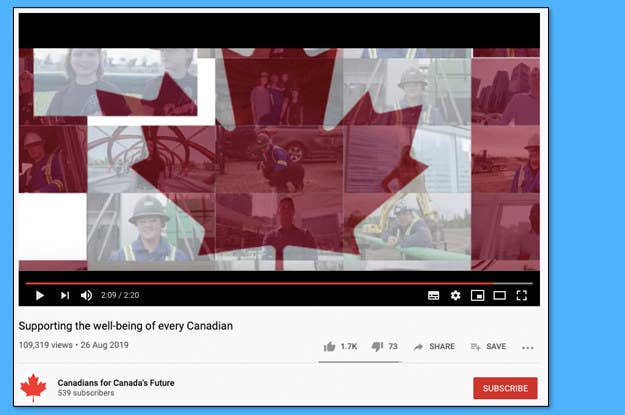Open the Canadians for Canada's Future channel
Viewport: 625px width, 415px height.
point(116,383)
